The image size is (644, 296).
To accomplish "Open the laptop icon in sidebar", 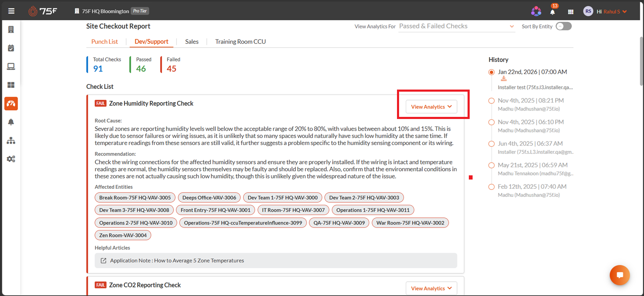I will pos(11,66).
